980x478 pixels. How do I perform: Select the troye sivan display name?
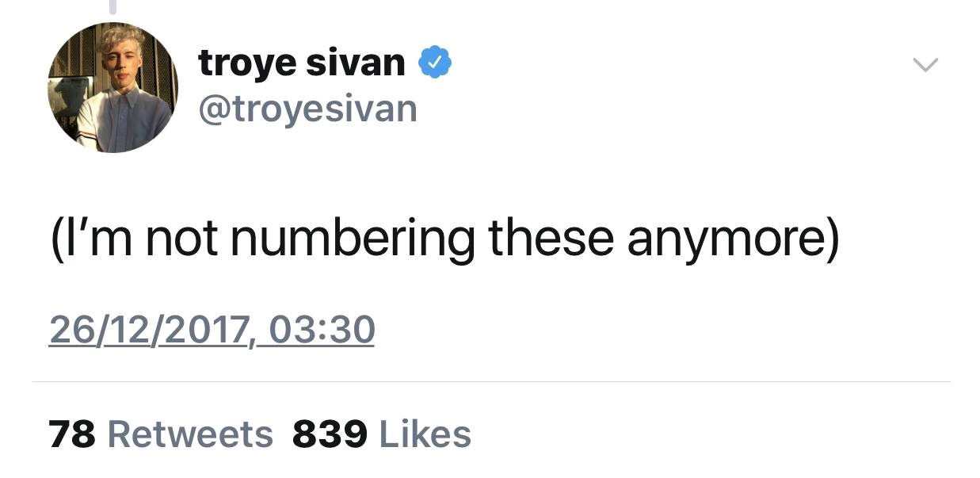(302, 62)
